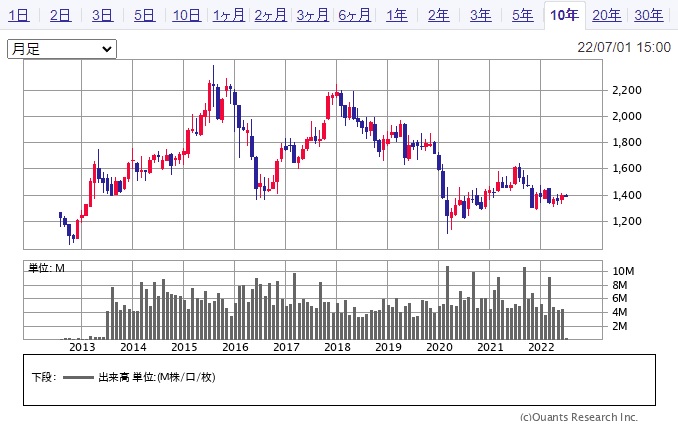Image resolution: width=678 pixels, height=428 pixels.
Task: Click the 下段: legend label
Action: click(44, 377)
